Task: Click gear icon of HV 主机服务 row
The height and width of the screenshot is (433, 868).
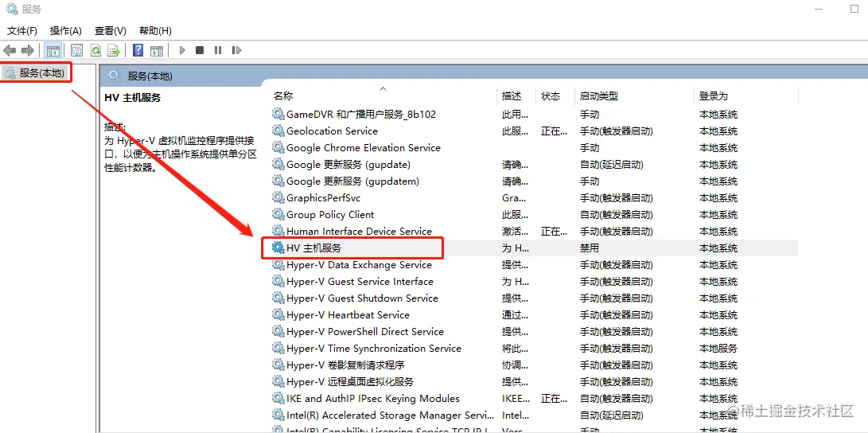Action: (x=278, y=248)
